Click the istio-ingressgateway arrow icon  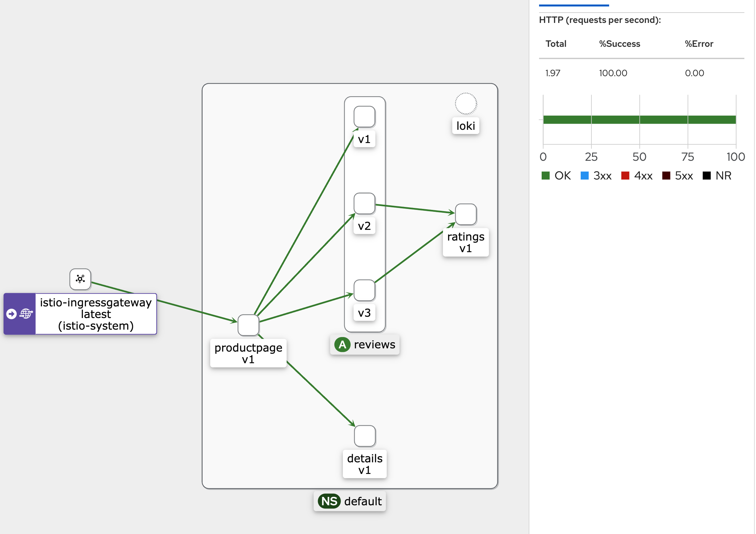click(x=12, y=314)
